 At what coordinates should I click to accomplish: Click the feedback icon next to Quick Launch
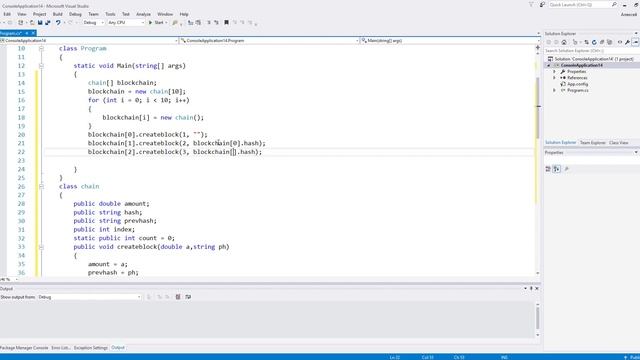tap(542, 4)
